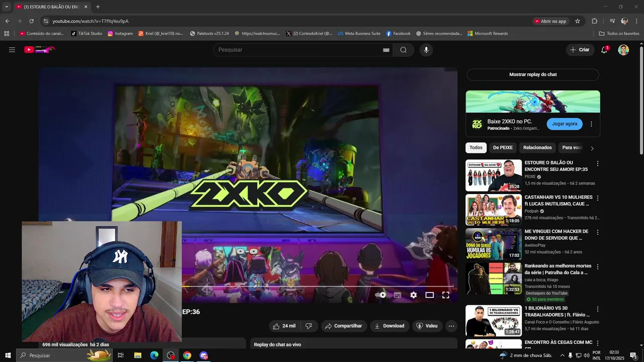
Task: Open File Explorer from taskbar
Action: (137, 355)
